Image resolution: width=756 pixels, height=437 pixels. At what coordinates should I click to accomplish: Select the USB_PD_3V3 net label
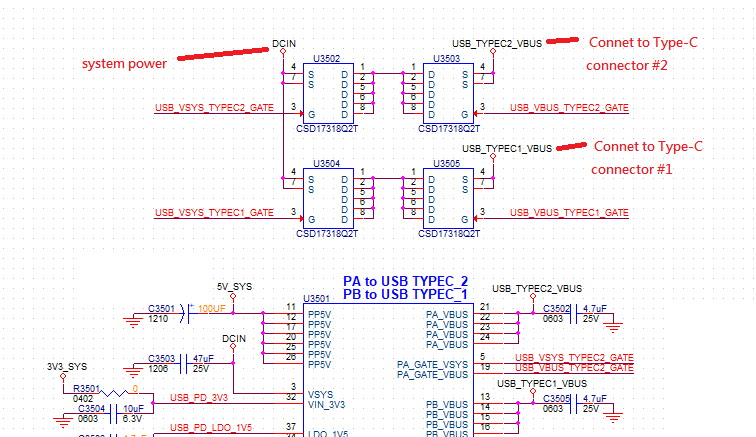click(x=199, y=398)
